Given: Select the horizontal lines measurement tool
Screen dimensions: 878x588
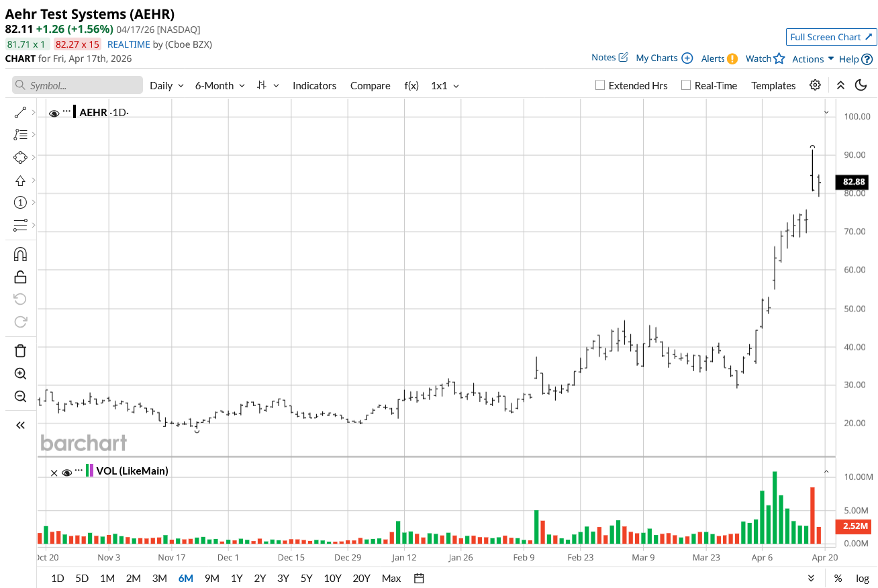Looking at the screenshot, I should click(20, 225).
